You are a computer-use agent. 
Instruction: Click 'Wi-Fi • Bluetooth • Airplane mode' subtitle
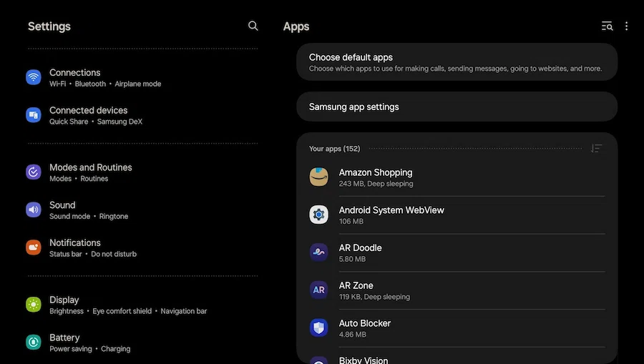(105, 84)
